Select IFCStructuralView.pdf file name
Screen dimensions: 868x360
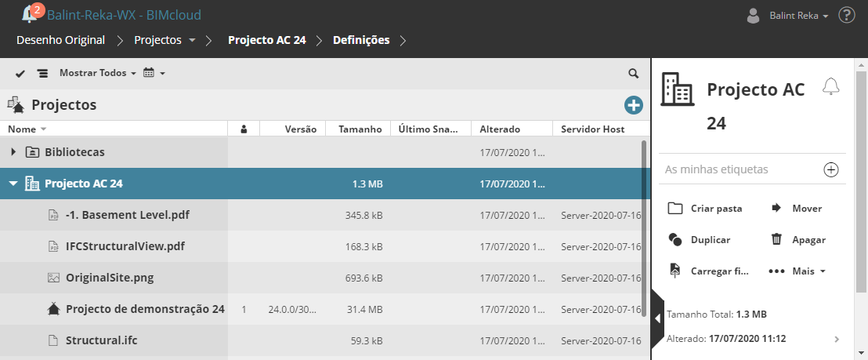tap(125, 246)
